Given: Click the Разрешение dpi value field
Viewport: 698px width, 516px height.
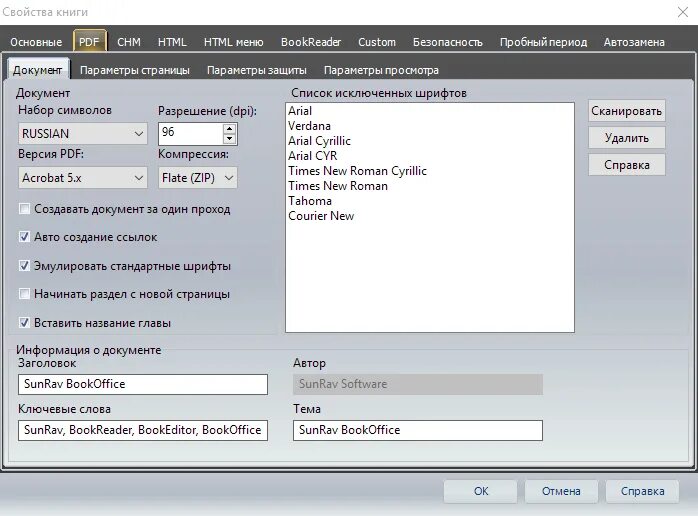Looking at the screenshot, I should 191,134.
